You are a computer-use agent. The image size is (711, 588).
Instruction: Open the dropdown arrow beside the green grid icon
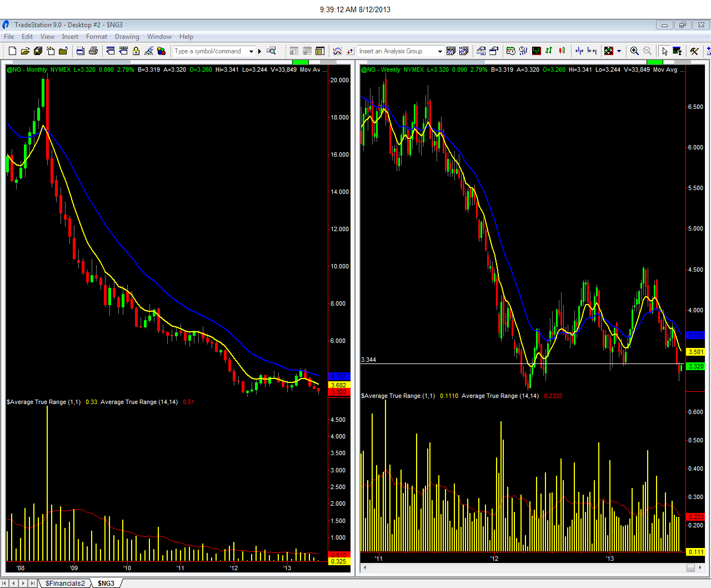(x=619, y=51)
